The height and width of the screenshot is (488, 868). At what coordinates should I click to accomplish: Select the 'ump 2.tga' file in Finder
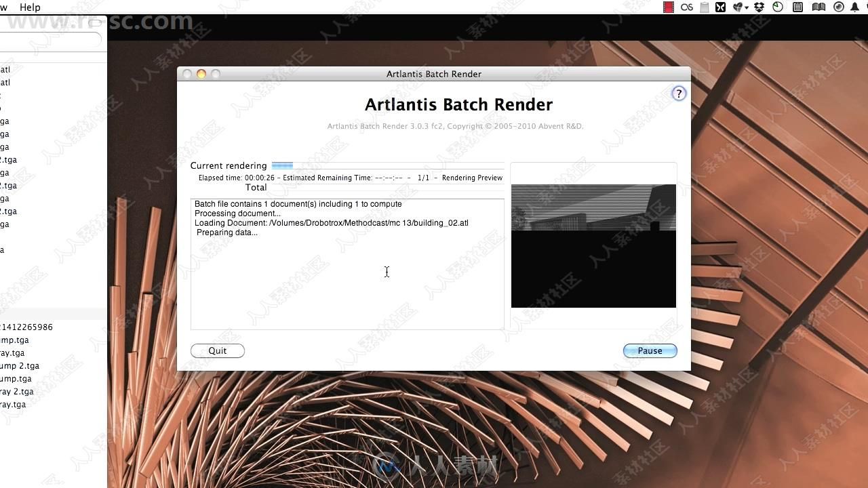coord(20,365)
